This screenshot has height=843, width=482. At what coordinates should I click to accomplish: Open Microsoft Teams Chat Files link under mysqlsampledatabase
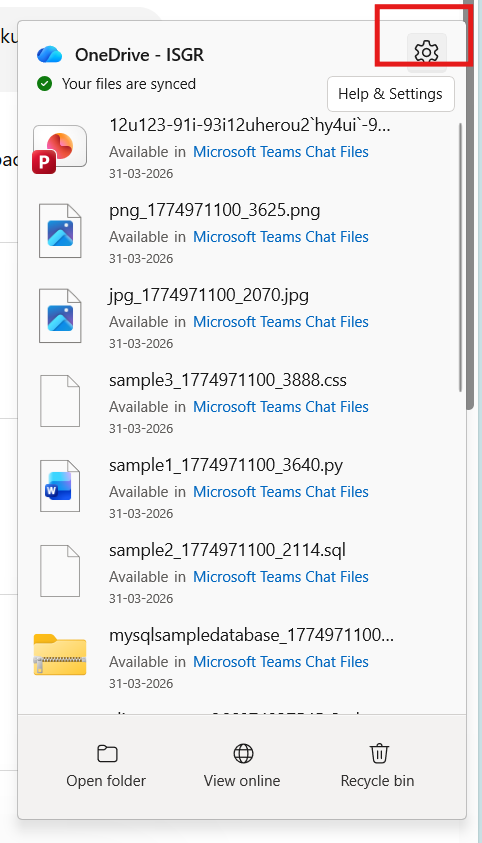(280, 662)
